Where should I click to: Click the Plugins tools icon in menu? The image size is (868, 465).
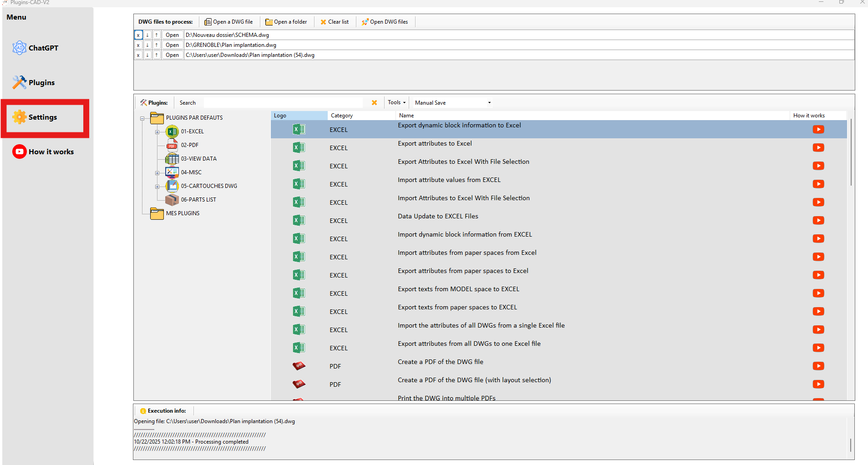[x=19, y=82]
